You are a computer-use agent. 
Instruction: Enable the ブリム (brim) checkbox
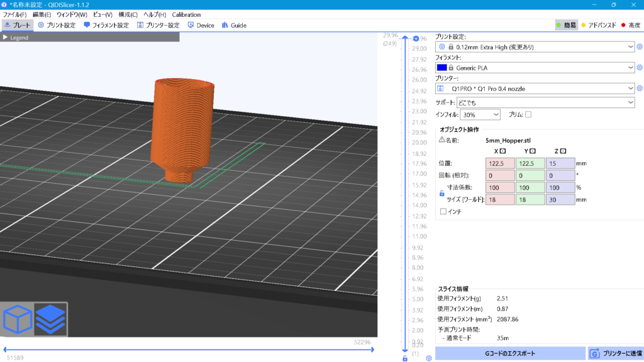pos(528,114)
